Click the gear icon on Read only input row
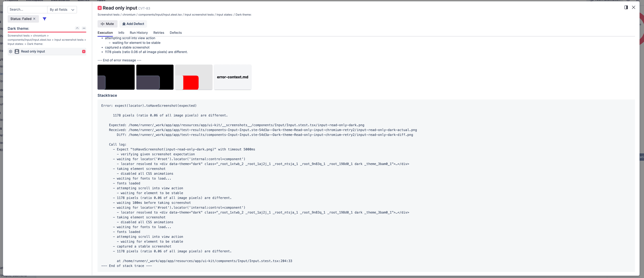The width and height of the screenshot is (644, 278). pos(11,51)
